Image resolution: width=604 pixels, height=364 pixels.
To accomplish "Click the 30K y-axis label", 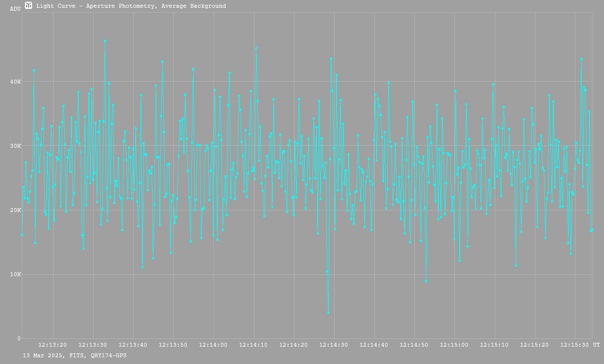I will tap(16, 146).
